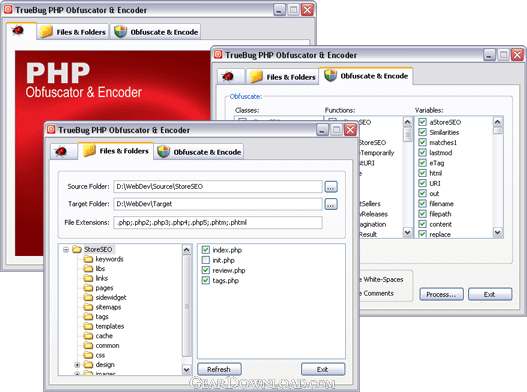Toggle index.php checkbox
The height and width of the screenshot is (392, 527).
pos(206,250)
